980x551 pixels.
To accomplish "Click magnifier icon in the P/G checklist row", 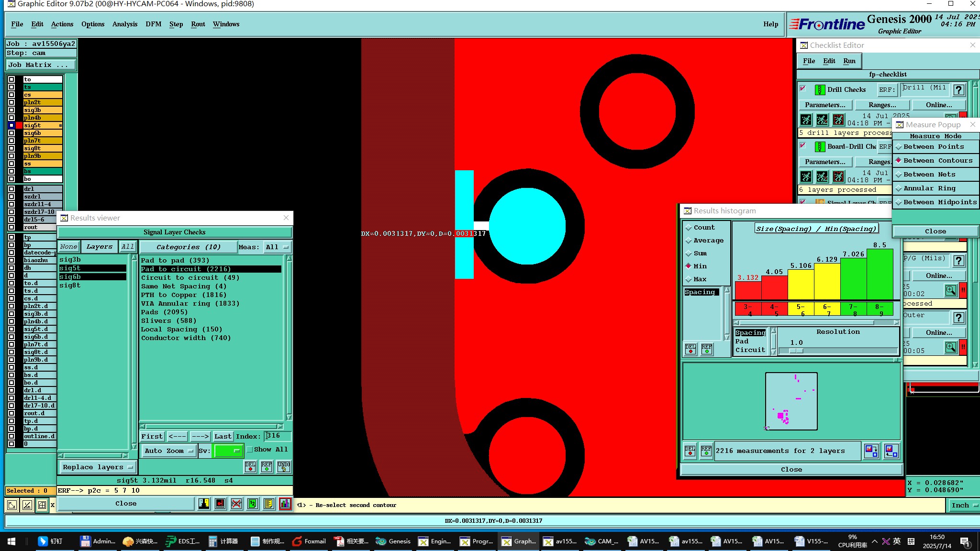I will [950, 290].
